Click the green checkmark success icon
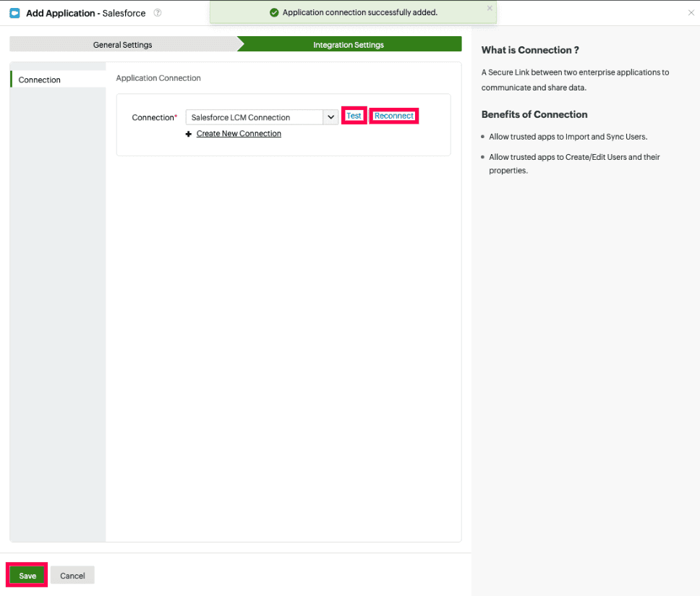Image resolution: width=700 pixels, height=596 pixels. [274, 12]
